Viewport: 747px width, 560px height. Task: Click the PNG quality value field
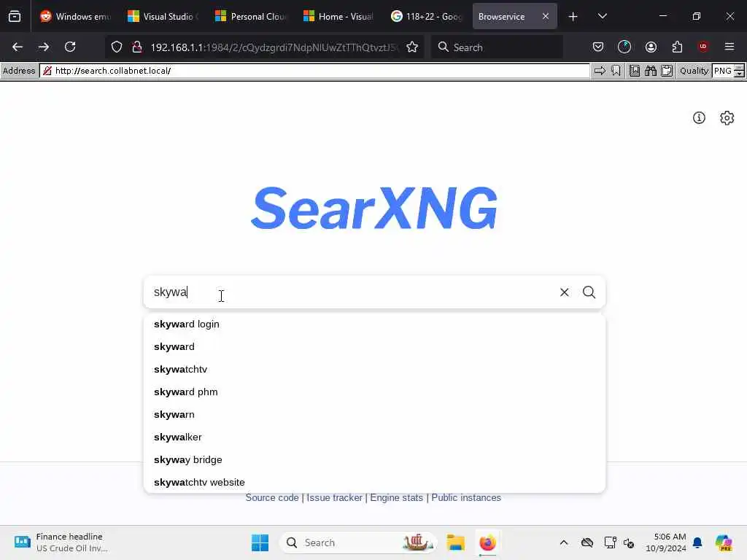(x=723, y=71)
